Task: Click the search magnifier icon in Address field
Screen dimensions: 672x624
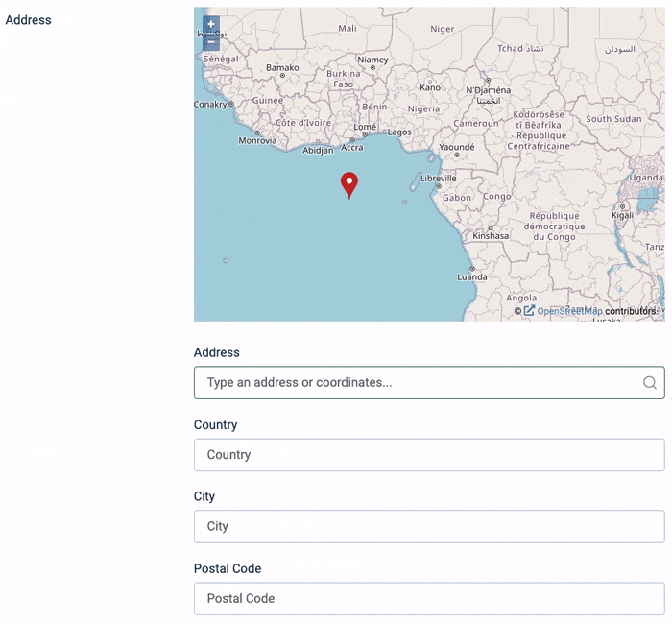Action: click(x=650, y=382)
